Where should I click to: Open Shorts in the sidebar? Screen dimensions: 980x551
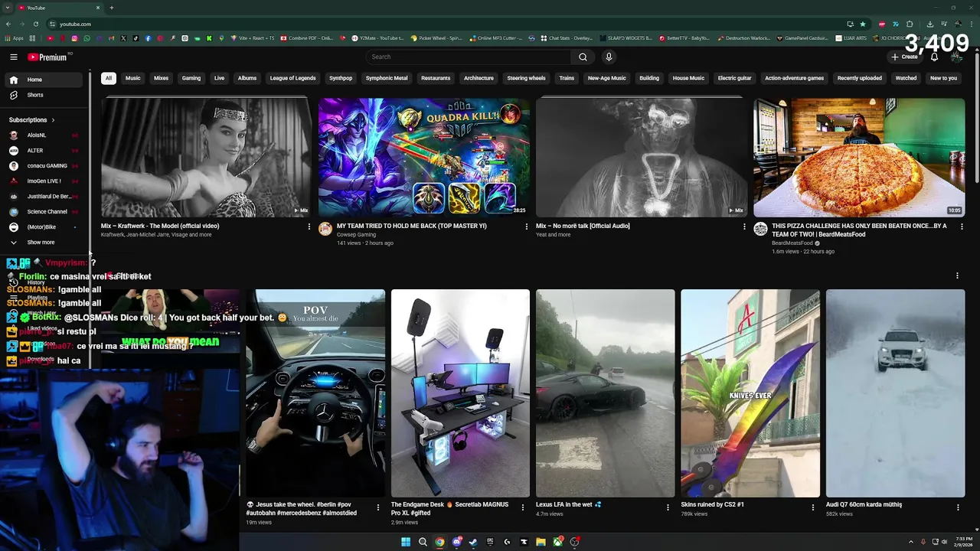(x=43, y=95)
